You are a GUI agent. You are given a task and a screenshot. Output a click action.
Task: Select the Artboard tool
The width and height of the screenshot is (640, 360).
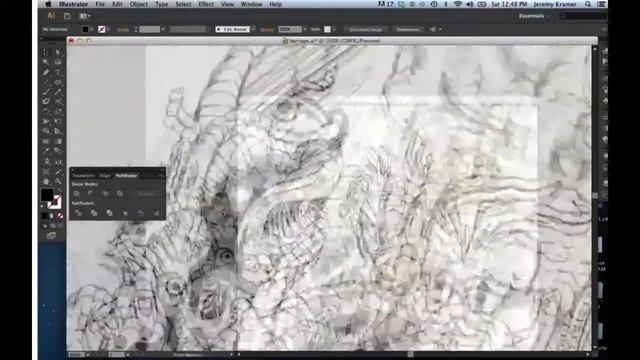[46, 171]
